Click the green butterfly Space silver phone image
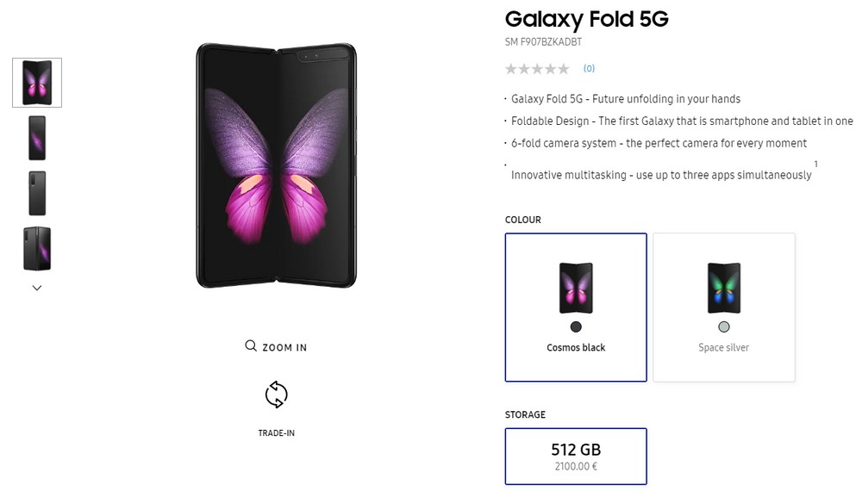The image size is (862, 504). pyautogui.click(x=724, y=288)
